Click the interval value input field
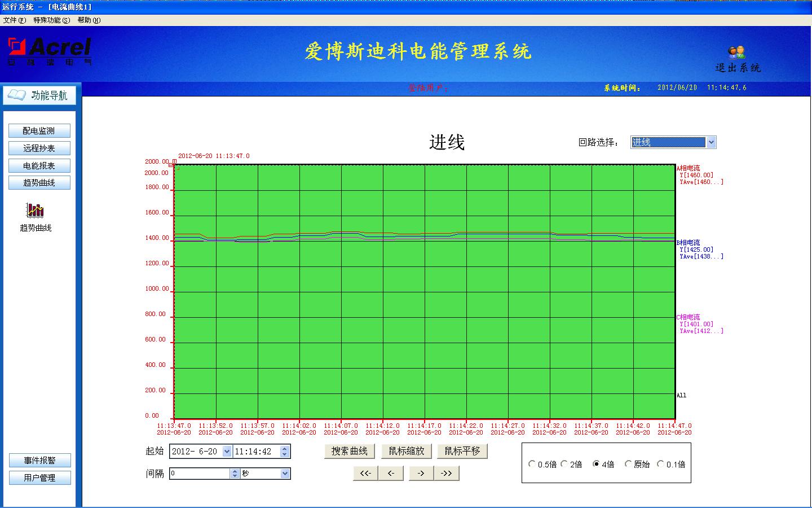This screenshot has height=508, width=812. [x=200, y=474]
